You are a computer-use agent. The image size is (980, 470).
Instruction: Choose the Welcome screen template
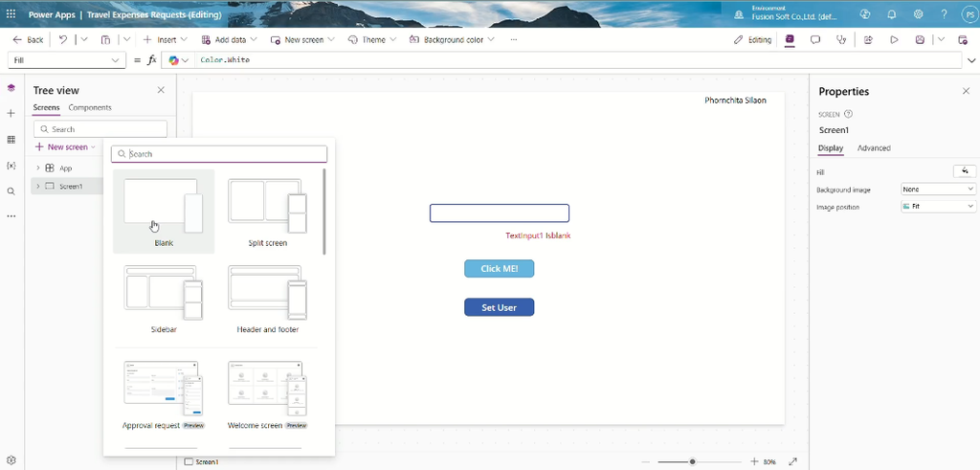pos(268,394)
